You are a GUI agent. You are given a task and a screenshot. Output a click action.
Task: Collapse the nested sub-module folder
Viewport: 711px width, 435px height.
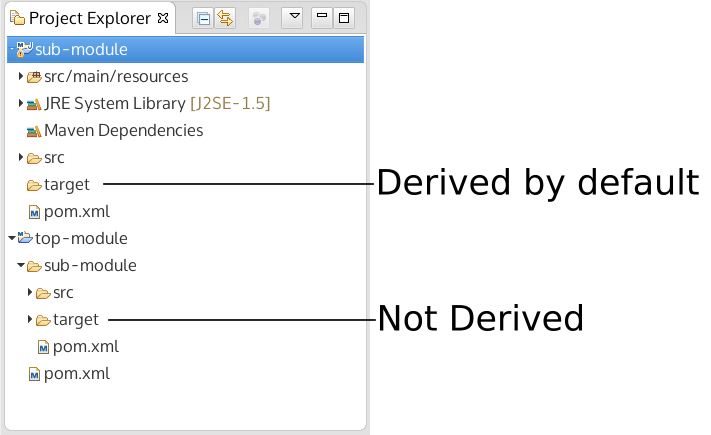(21, 266)
